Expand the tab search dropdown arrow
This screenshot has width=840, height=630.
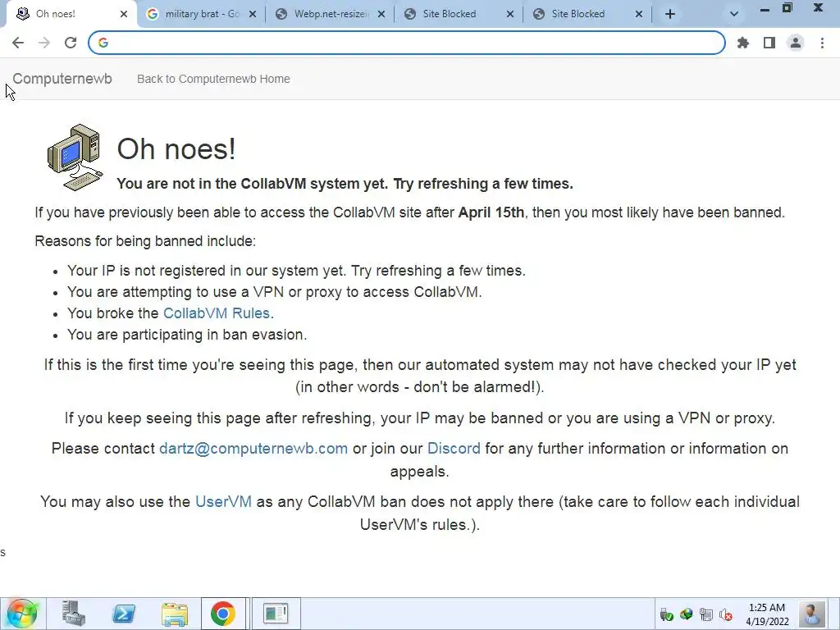(x=734, y=14)
